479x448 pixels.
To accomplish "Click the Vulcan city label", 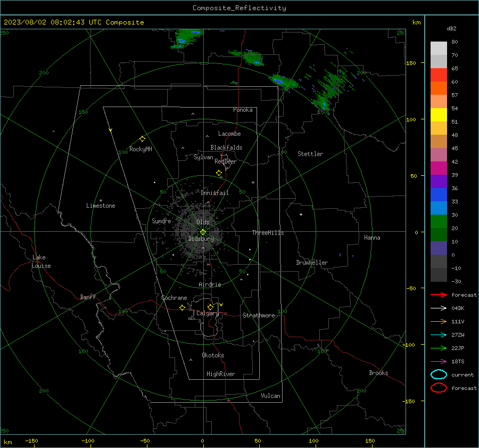I will (x=271, y=396).
